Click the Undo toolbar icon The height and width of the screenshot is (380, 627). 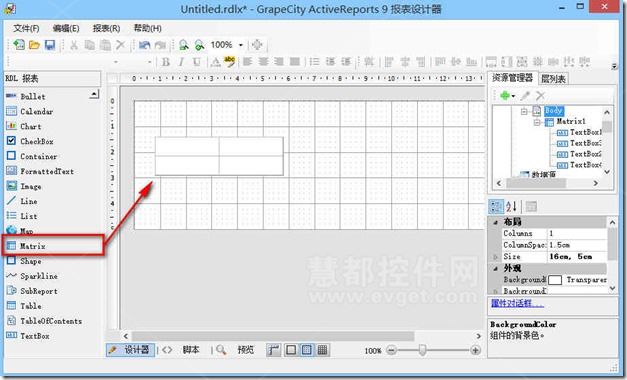(144, 45)
